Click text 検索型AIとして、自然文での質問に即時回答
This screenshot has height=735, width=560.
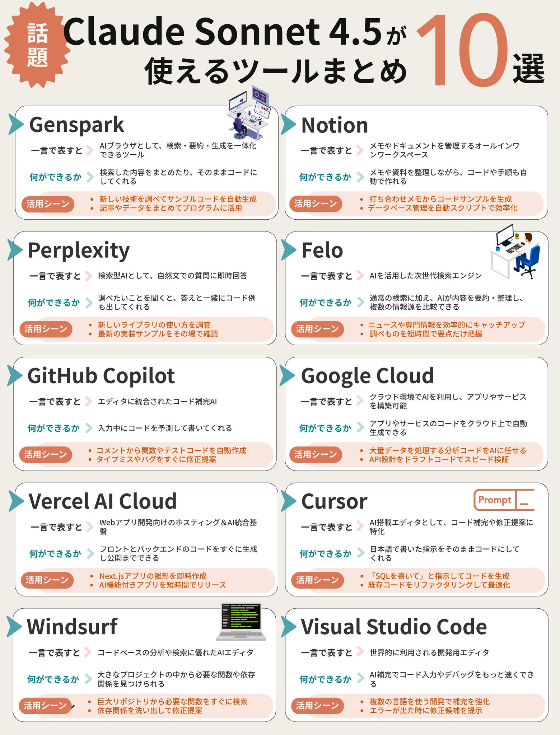pos(173,276)
